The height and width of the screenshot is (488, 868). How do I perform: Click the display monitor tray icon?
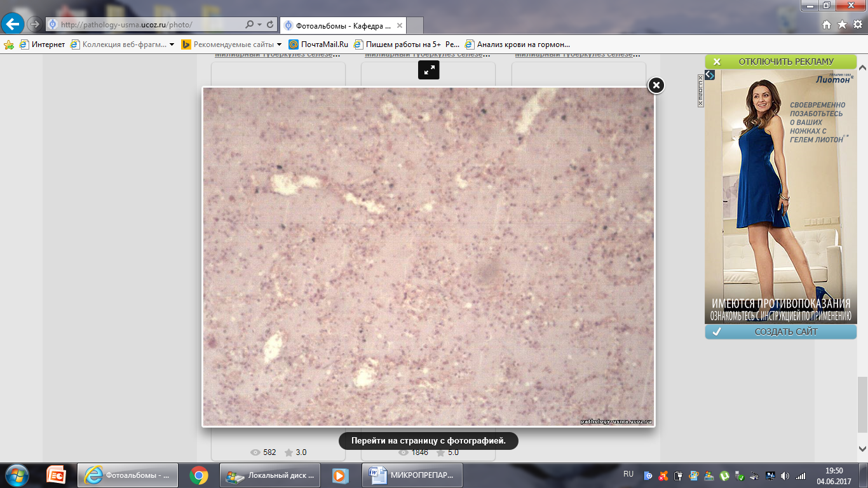(x=770, y=476)
